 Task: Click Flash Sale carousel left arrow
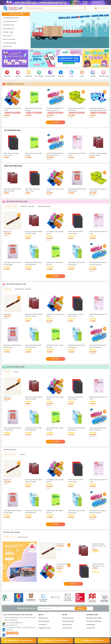tap(2, 99)
